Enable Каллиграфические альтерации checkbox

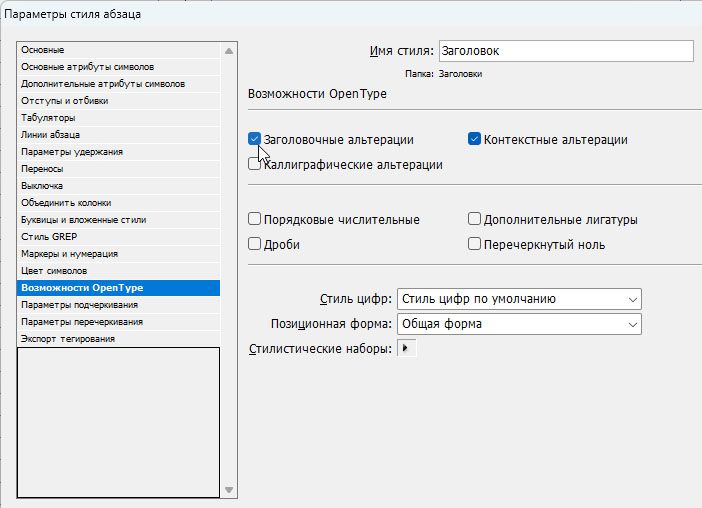coord(255,165)
